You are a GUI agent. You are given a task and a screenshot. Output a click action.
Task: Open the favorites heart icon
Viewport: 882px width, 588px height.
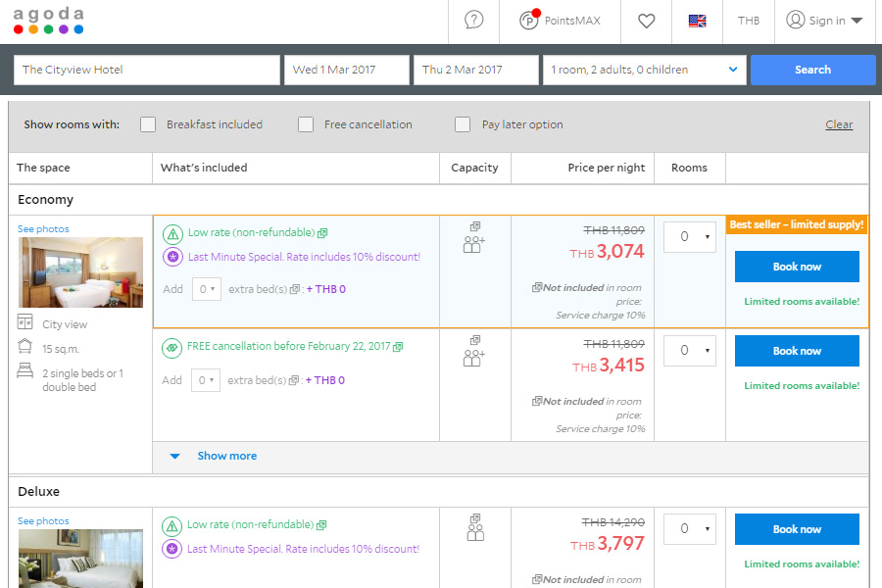[646, 21]
